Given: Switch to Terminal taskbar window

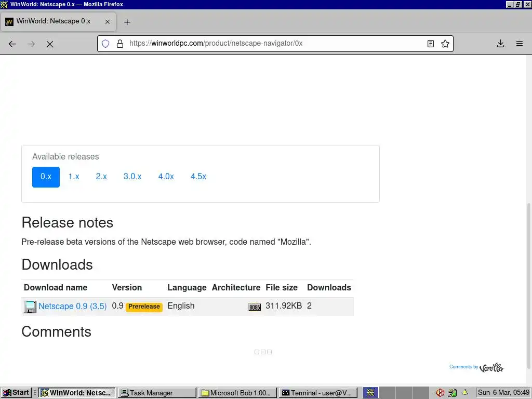Looking at the screenshot, I should click(318, 393).
